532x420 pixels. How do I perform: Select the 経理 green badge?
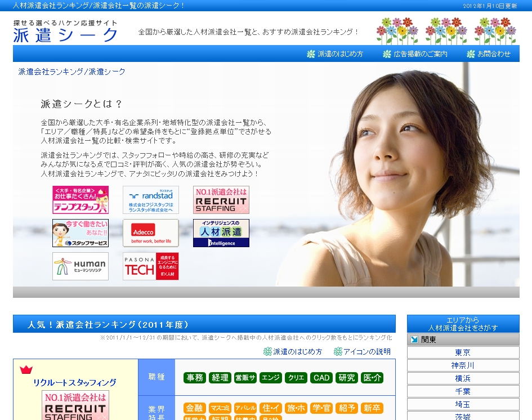click(x=220, y=378)
